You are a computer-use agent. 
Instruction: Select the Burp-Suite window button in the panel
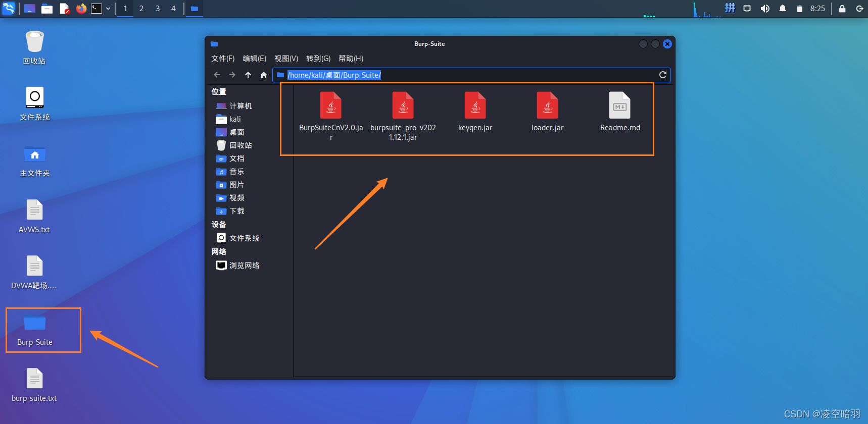pos(194,9)
